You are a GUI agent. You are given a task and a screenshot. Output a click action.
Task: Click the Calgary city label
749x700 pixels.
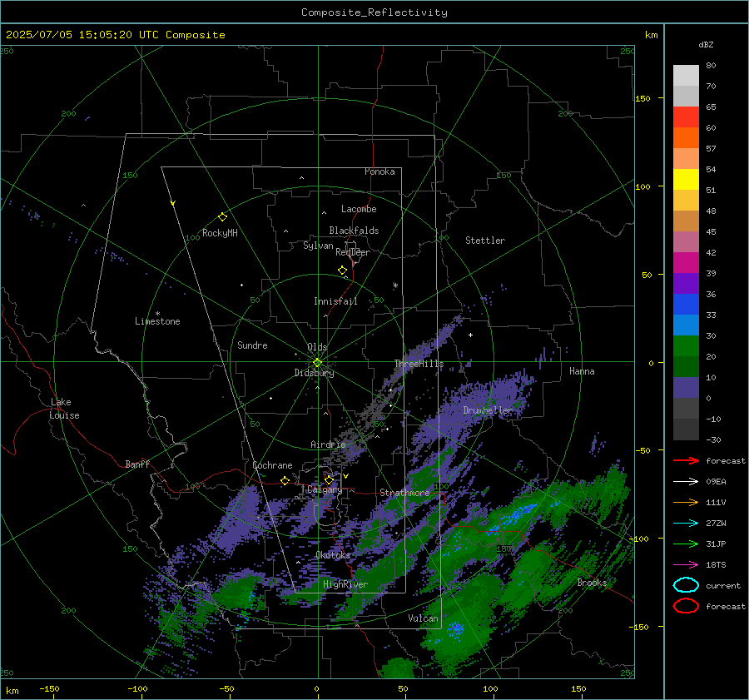(x=325, y=489)
